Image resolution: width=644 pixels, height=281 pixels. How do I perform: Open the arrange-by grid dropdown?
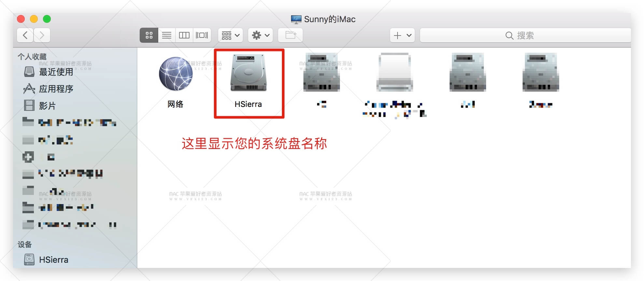231,35
